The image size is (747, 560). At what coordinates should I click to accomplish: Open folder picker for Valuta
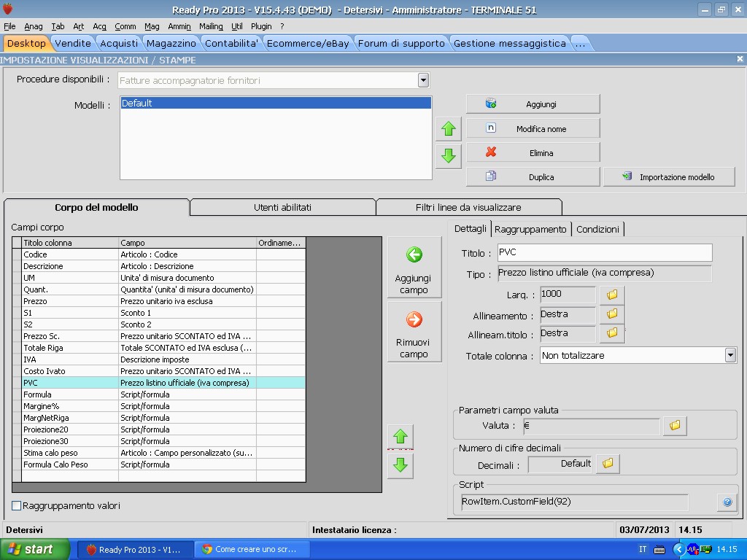point(675,426)
